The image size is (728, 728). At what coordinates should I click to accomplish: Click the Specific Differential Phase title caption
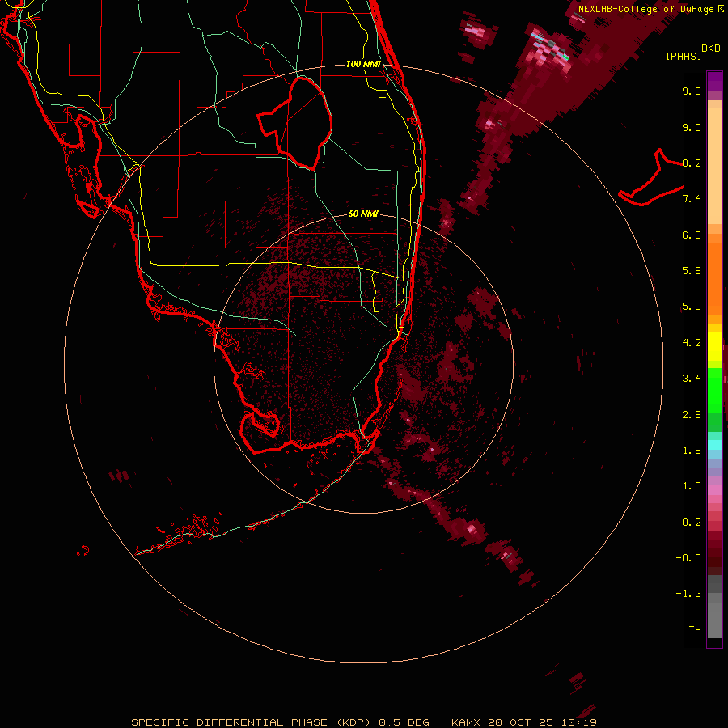pyautogui.click(x=363, y=722)
